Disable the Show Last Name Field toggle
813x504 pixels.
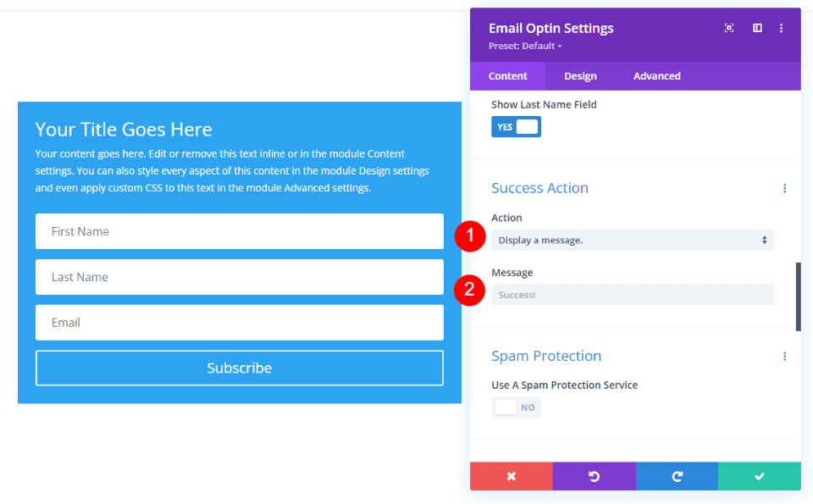point(516,125)
